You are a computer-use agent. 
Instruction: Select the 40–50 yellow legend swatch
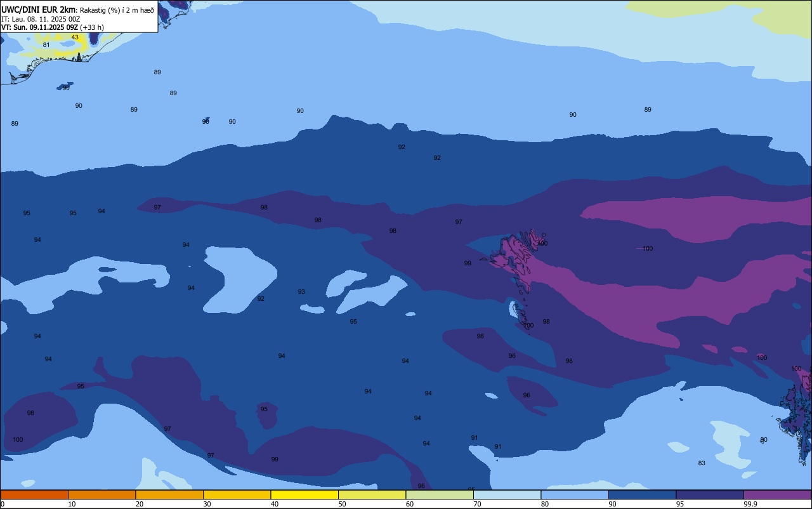point(304,494)
